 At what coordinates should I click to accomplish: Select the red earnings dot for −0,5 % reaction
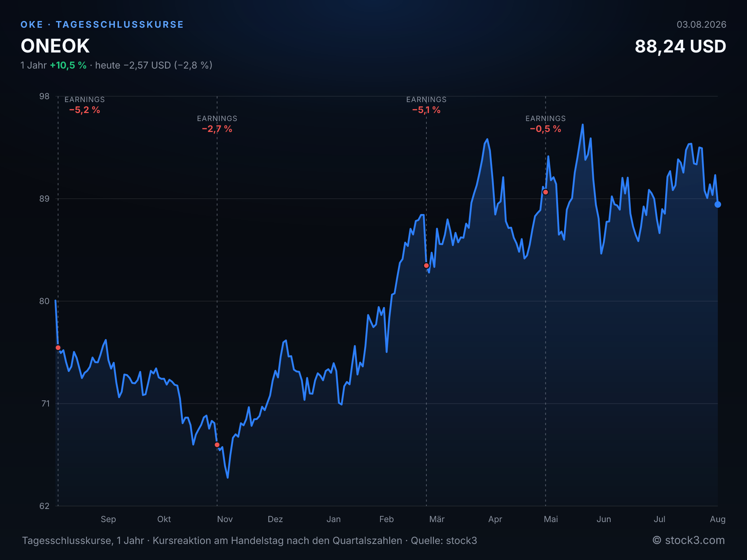pyautogui.click(x=546, y=192)
